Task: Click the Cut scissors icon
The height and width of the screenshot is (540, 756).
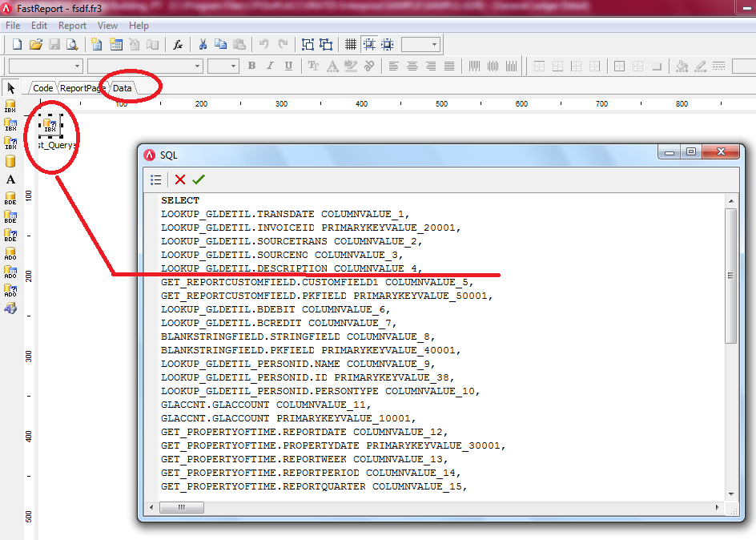Action: (203, 45)
